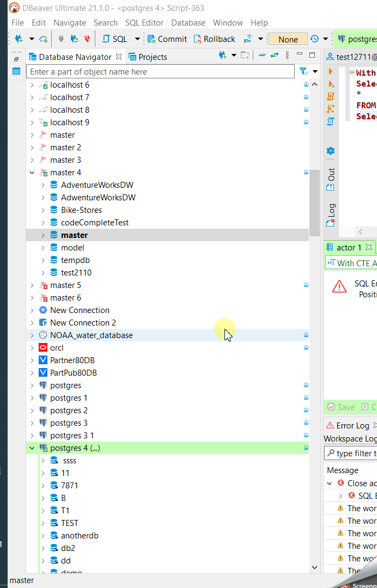Click the blue gear settings icon in editor

coord(331,151)
